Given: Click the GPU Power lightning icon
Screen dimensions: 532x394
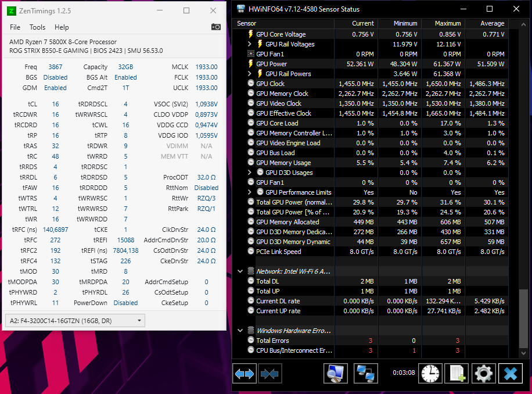Looking at the screenshot, I should [251, 63].
